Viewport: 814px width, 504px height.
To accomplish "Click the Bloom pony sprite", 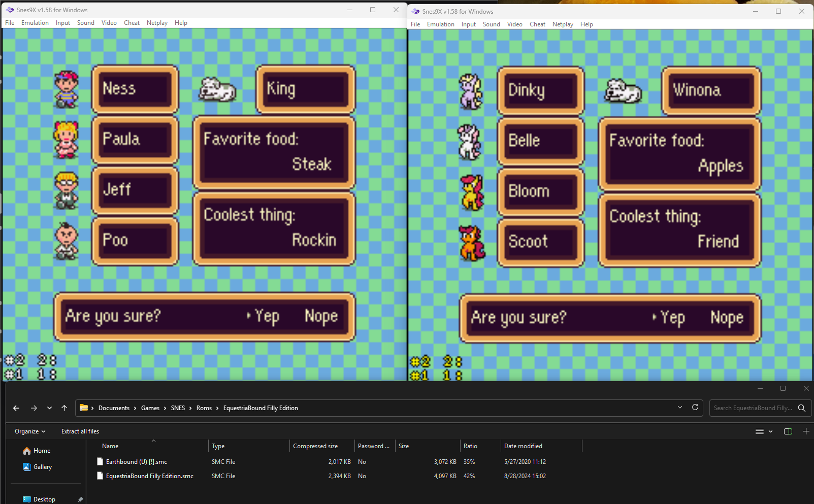I will pyautogui.click(x=472, y=192).
